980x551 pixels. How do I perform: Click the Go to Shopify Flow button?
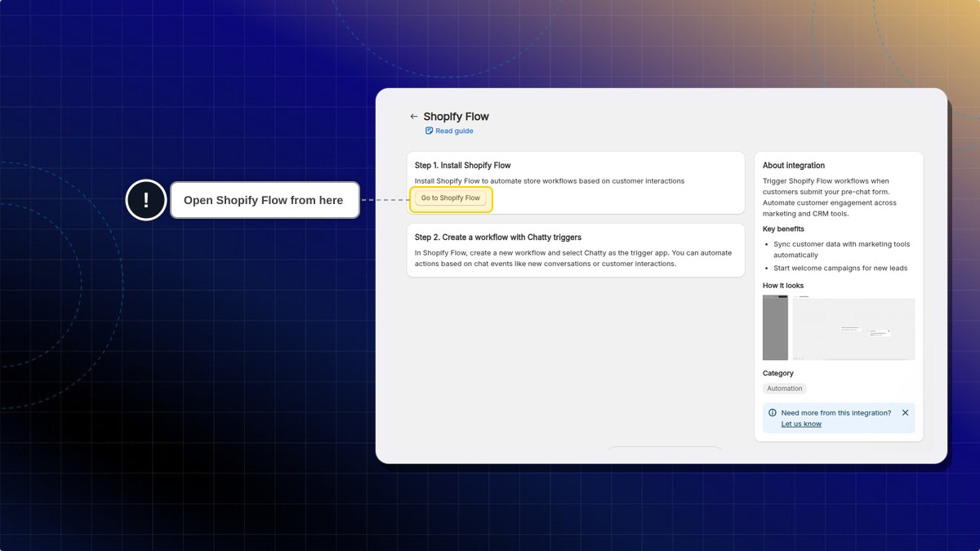point(451,198)
